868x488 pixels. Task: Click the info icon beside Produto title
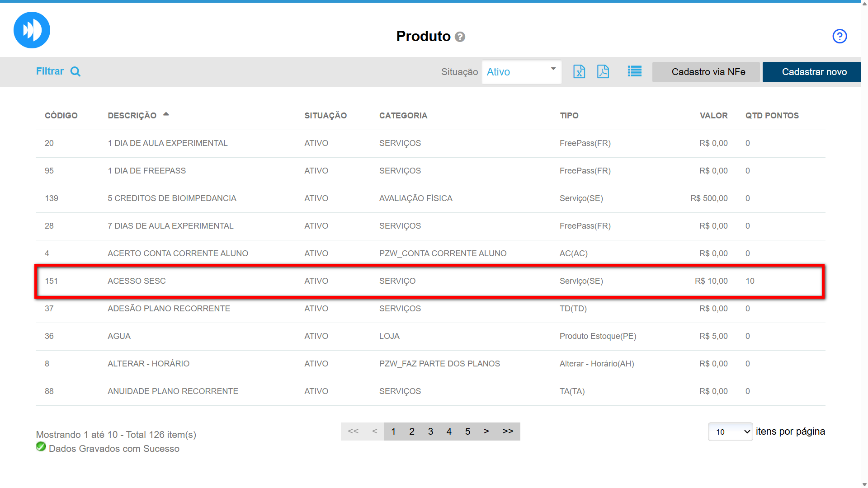click(x=460, y=37)
